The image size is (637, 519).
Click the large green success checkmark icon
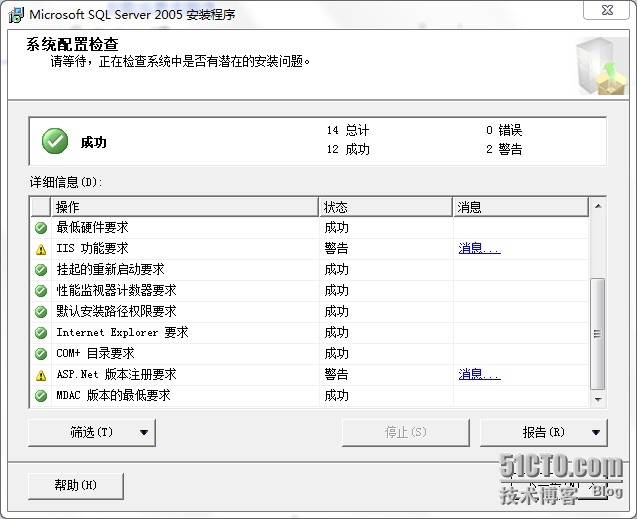(55, 141)
